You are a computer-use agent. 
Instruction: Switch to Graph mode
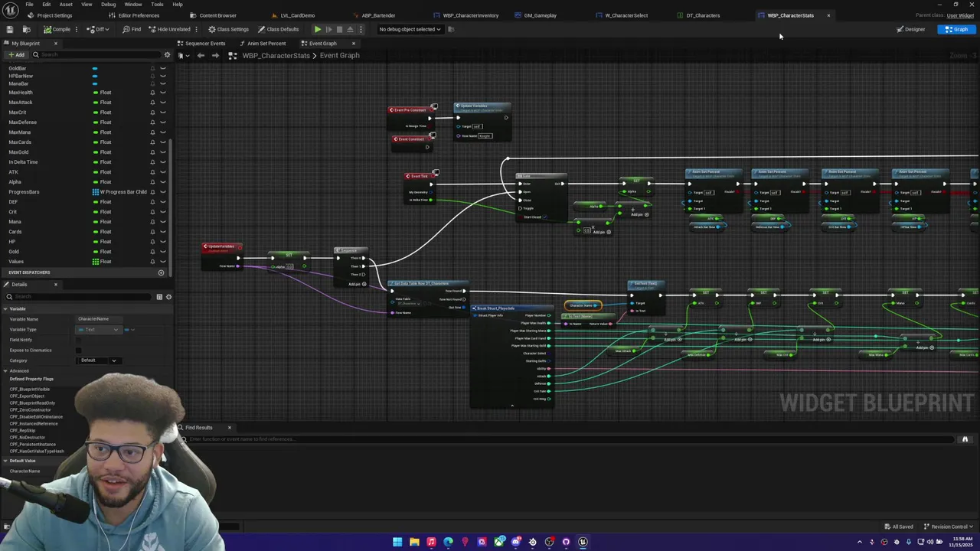pyautogui.click(x=957, y=29)
